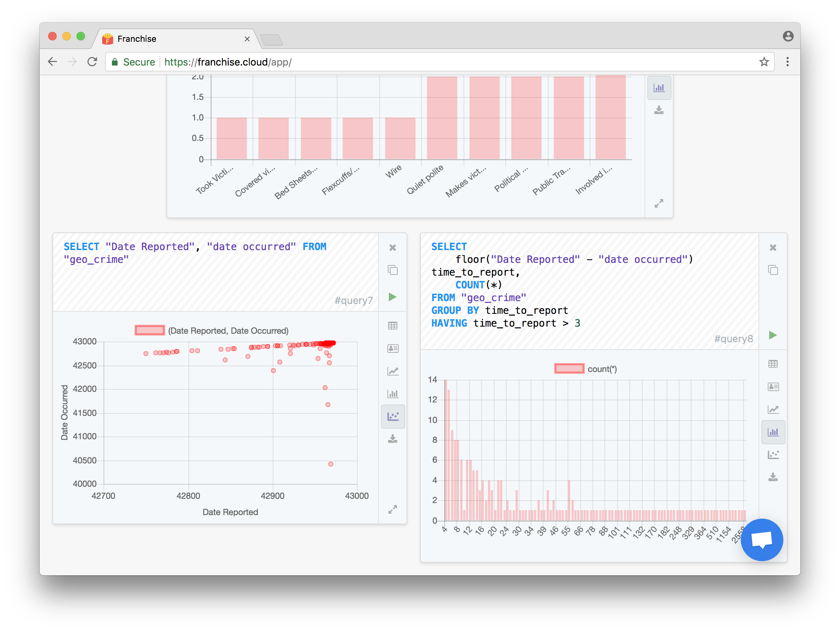Close the query7 card

tap(392, 248)
